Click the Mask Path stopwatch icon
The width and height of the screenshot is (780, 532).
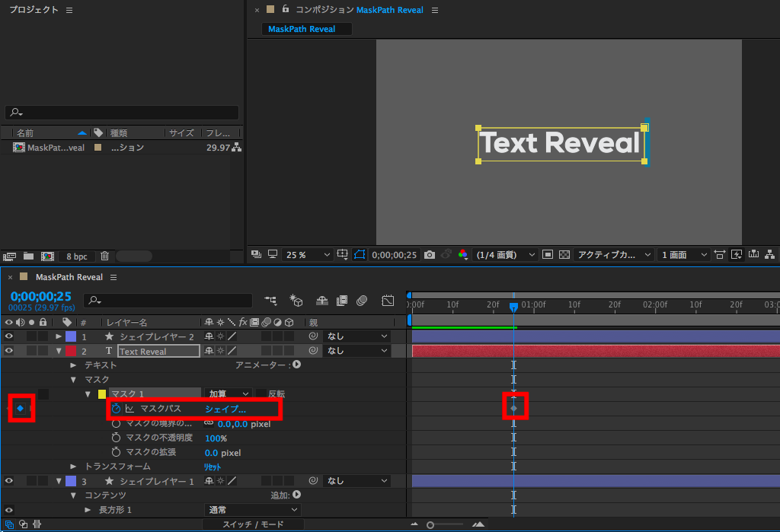(x=117, y=409)
